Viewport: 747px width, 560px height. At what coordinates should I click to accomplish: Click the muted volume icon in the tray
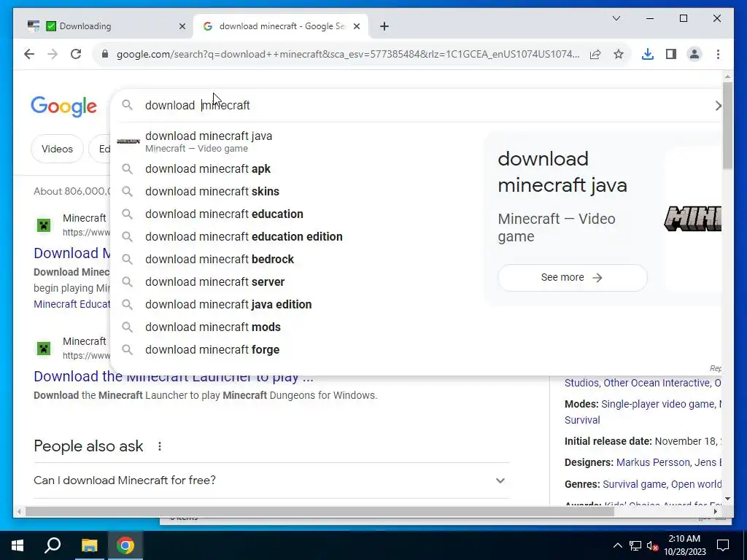point(653,545)
